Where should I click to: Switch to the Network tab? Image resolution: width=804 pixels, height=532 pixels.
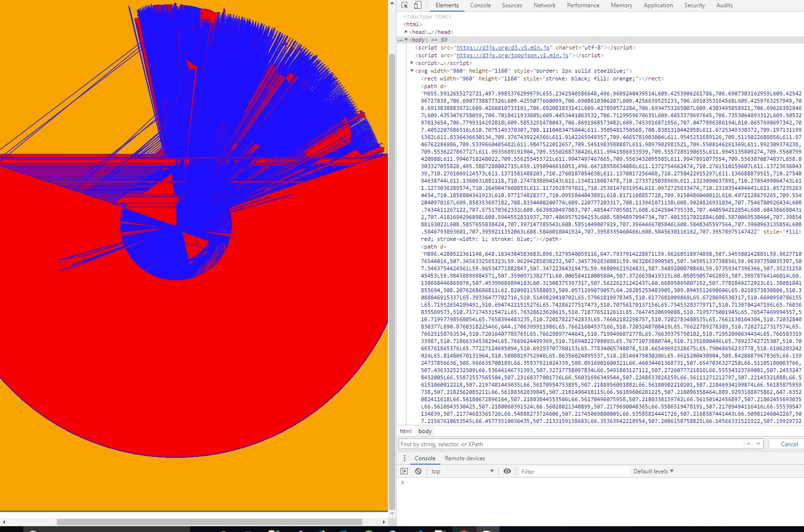click(x=545, y=5)
